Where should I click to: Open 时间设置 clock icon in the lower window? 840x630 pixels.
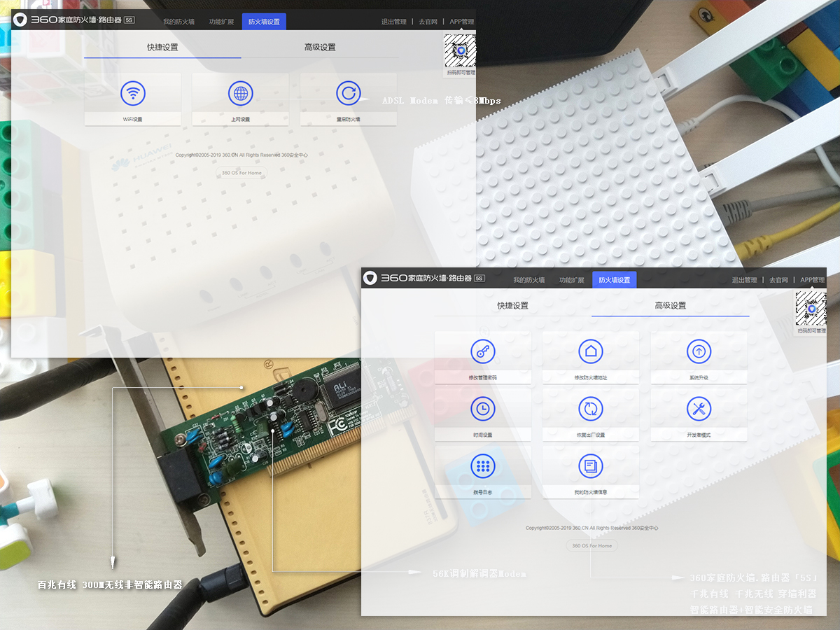(483, 408)
